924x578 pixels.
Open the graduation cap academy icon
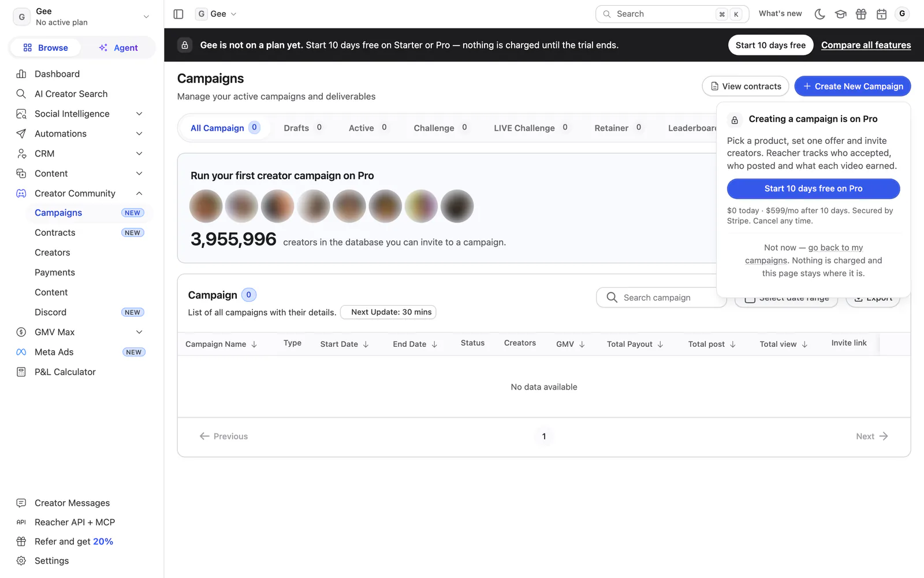coord(840,14)
